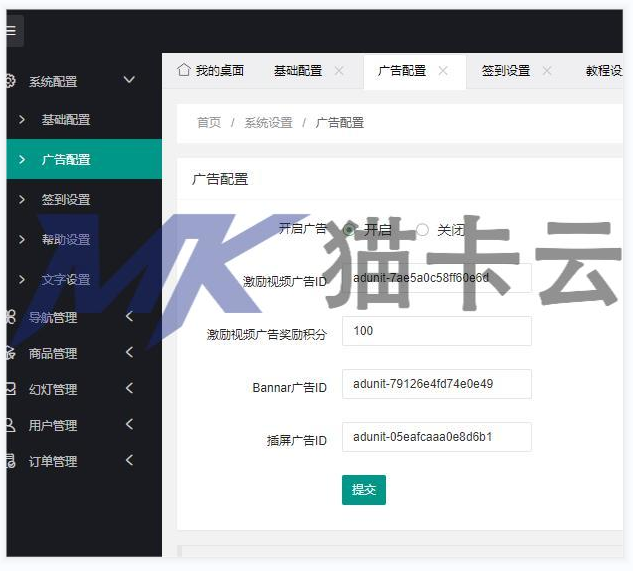
Task: Click the 首页 breadcrumb link
Action: [x=209, y=122]
